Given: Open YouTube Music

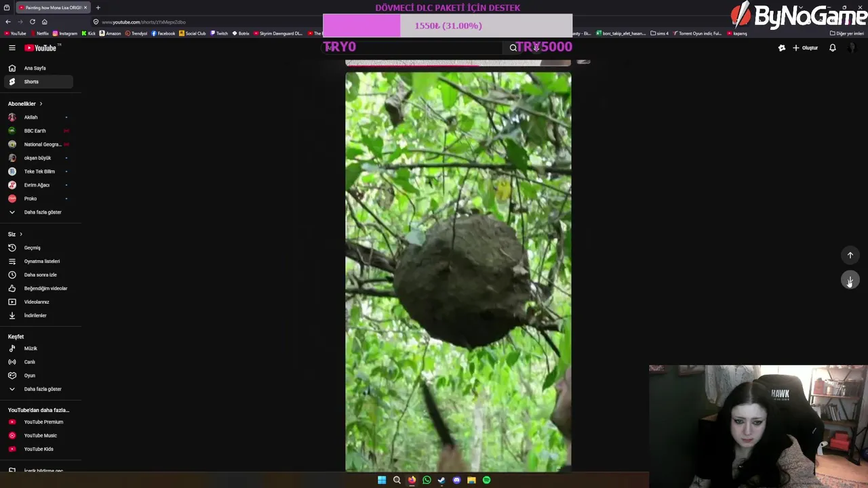Looking at the screenshot, I should click(x=38, y=435).
